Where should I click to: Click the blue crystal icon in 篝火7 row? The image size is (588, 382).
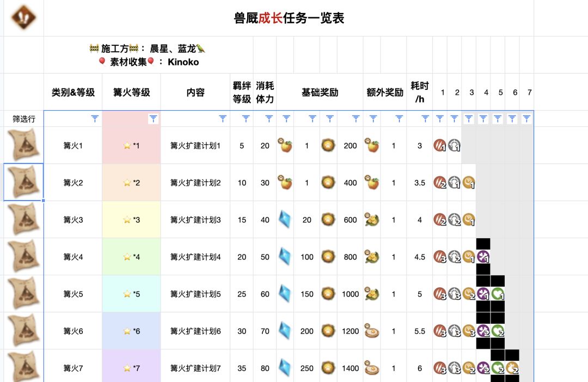[x=285, y=368]
